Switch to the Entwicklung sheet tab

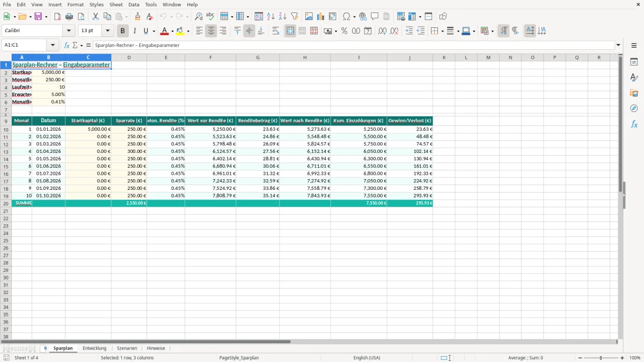coord(94,348)
